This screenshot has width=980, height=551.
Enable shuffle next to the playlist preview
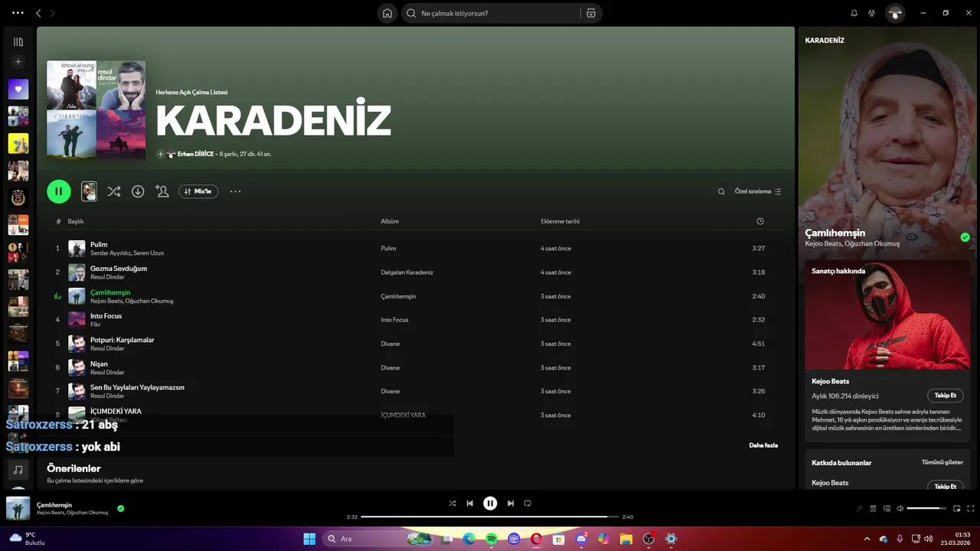(113, 191)
